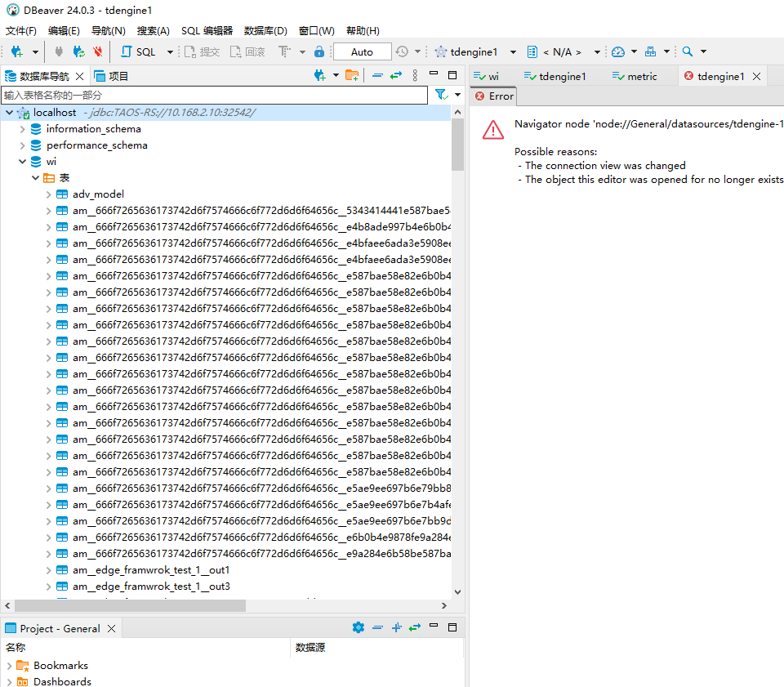Close the tdengine1 error editor tab
This screenshot has width=784, height=687.
point(756,76)
